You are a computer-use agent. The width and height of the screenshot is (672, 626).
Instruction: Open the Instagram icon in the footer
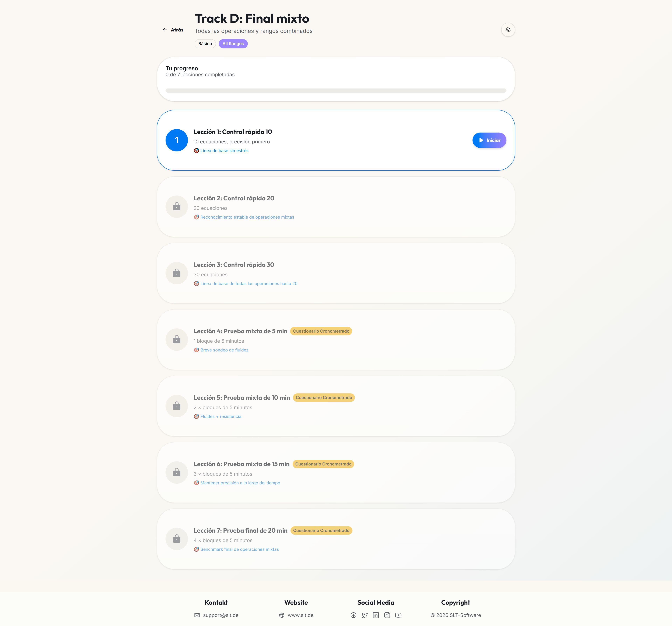[387, 615]
